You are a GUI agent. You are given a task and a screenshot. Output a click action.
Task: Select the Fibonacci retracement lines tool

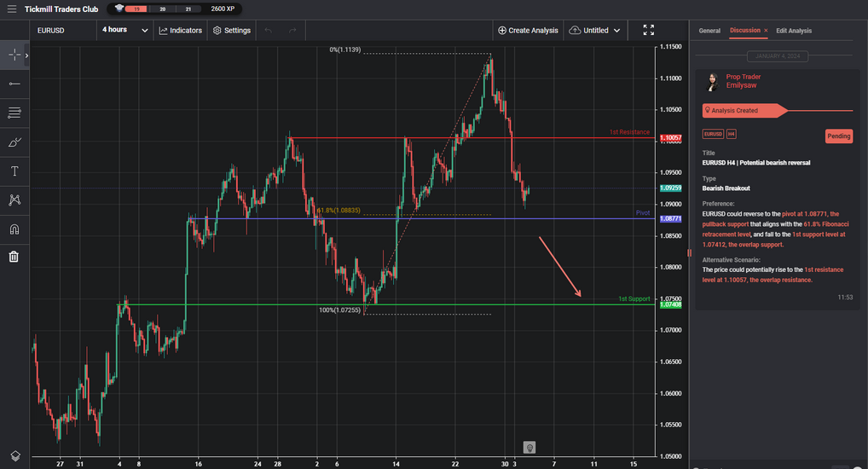click(14, 113)
